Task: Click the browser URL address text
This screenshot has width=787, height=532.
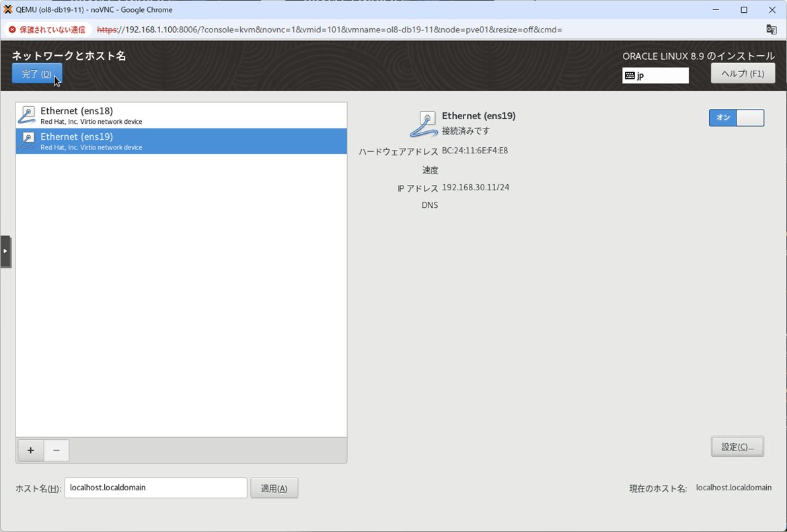Action: tap(329, 30)
